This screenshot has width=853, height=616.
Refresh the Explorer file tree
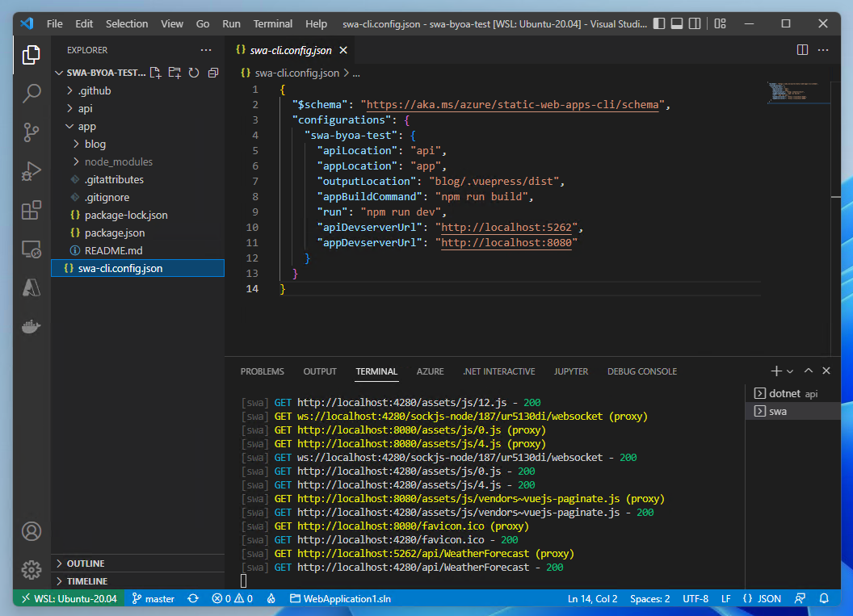click(x=194, y=73)
